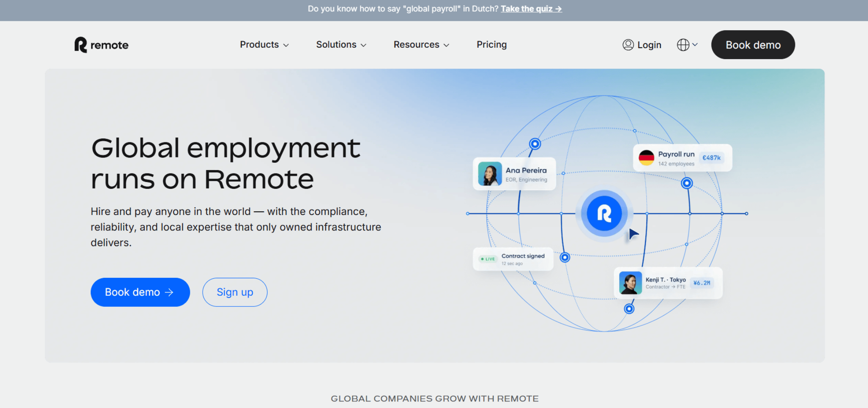Click the Remote logo in header
Screen dimensions: 868x408
coord(101,45)
